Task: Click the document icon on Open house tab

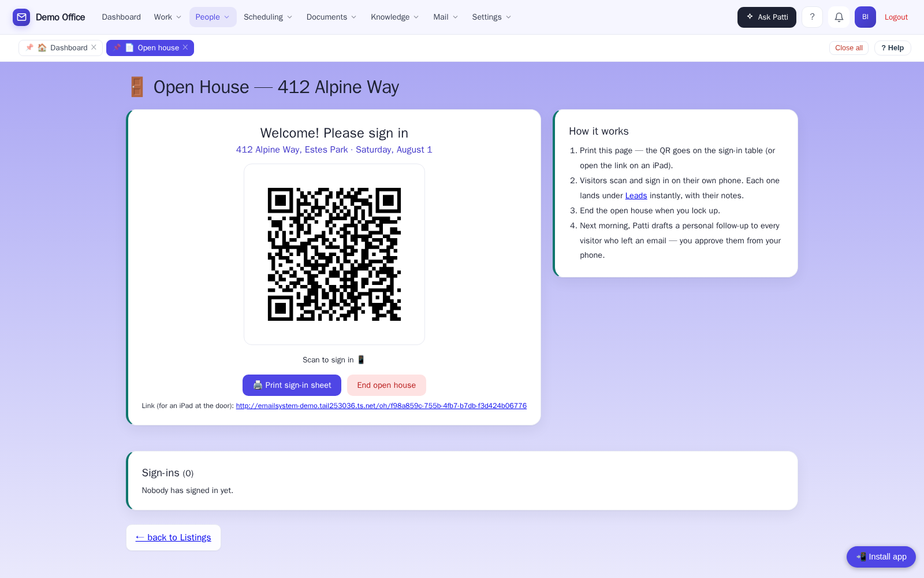Action: click(129, 47)
